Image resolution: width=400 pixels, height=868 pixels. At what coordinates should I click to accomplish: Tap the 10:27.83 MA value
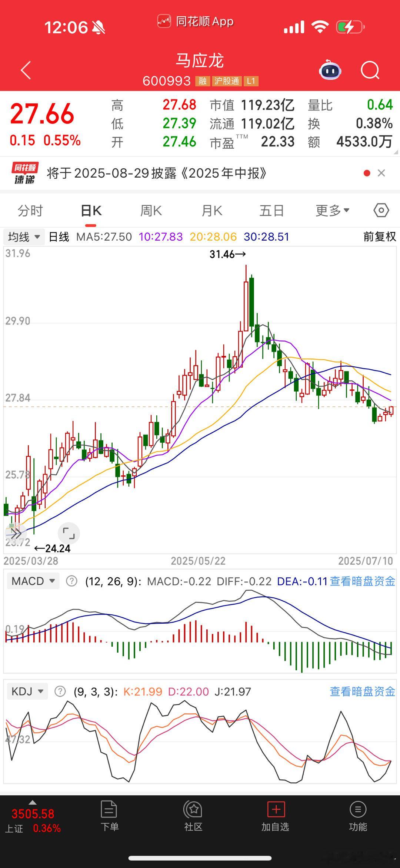coord(161,237)
